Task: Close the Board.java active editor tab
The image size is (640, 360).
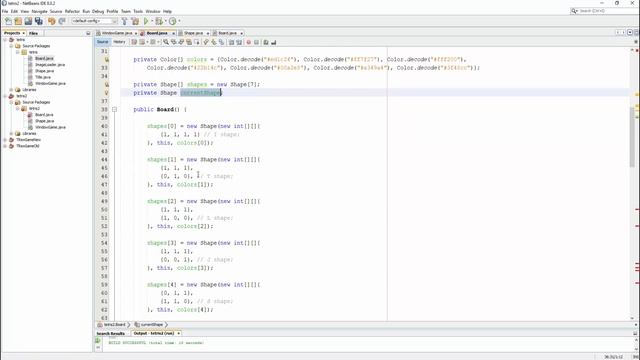Action: click(173, 33)
